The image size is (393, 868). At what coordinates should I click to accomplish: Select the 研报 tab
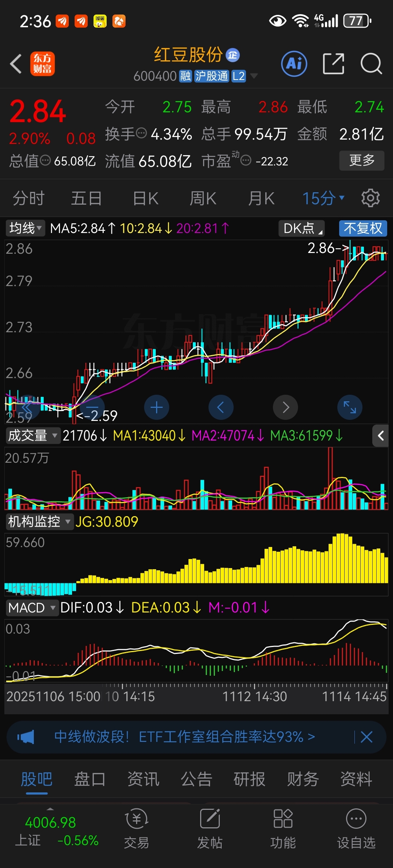249,779
